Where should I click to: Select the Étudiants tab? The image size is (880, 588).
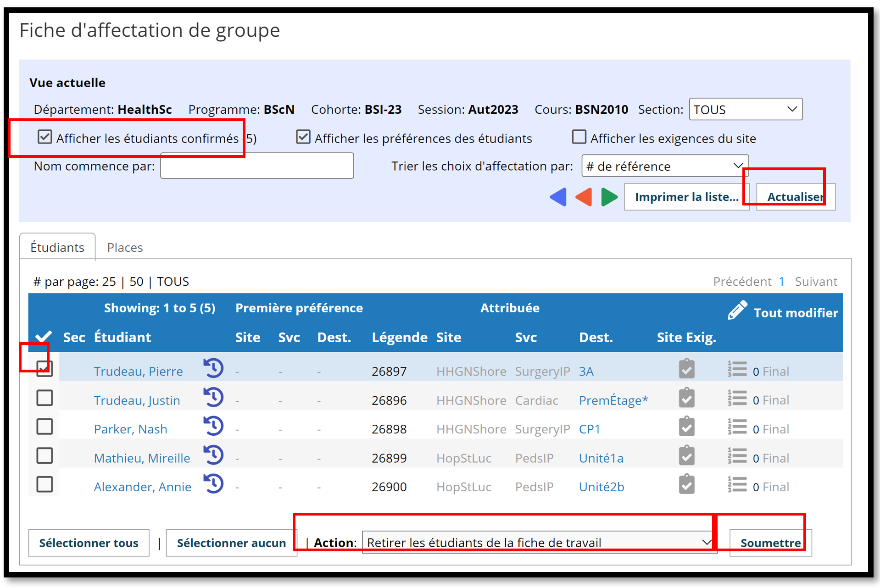(x=57, y=247)
